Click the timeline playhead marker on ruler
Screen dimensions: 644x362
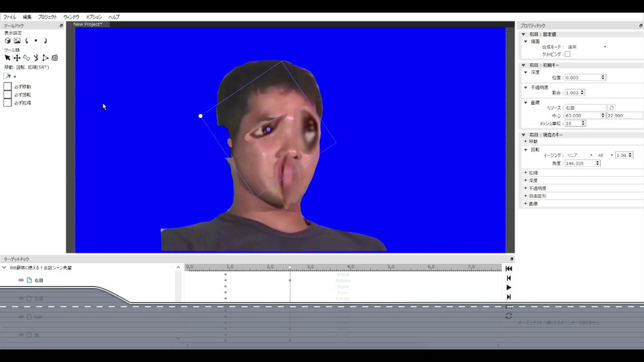pos(290,267)
